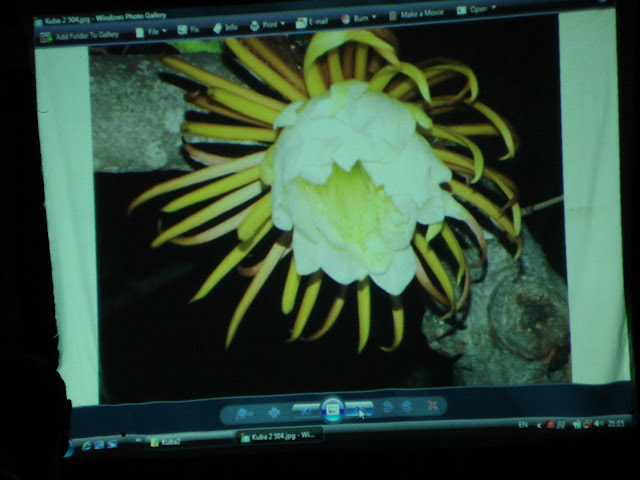Click the fit-to-window icon
Viewport: 640px width, 480px height.
tap(273, 412)
